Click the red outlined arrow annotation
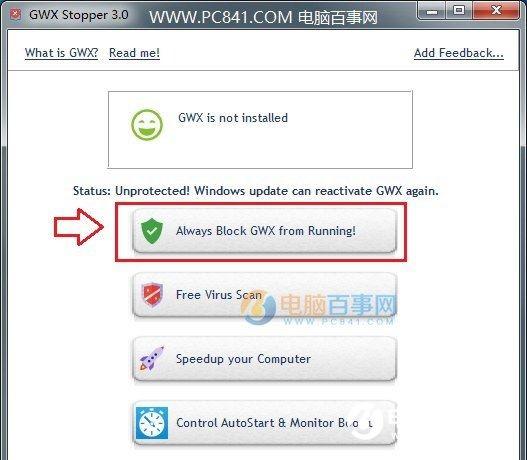Screen dimensions: 527x460 pos(79,227)
